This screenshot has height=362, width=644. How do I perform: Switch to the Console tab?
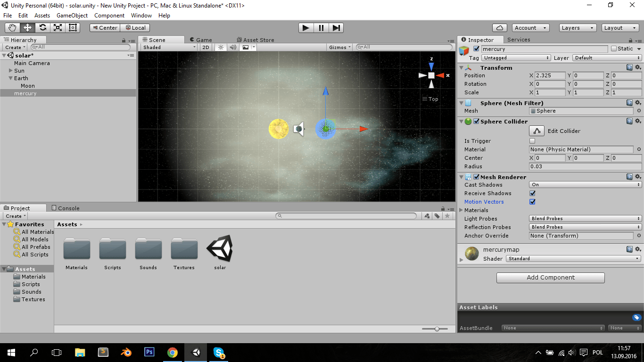pos(65,208)
